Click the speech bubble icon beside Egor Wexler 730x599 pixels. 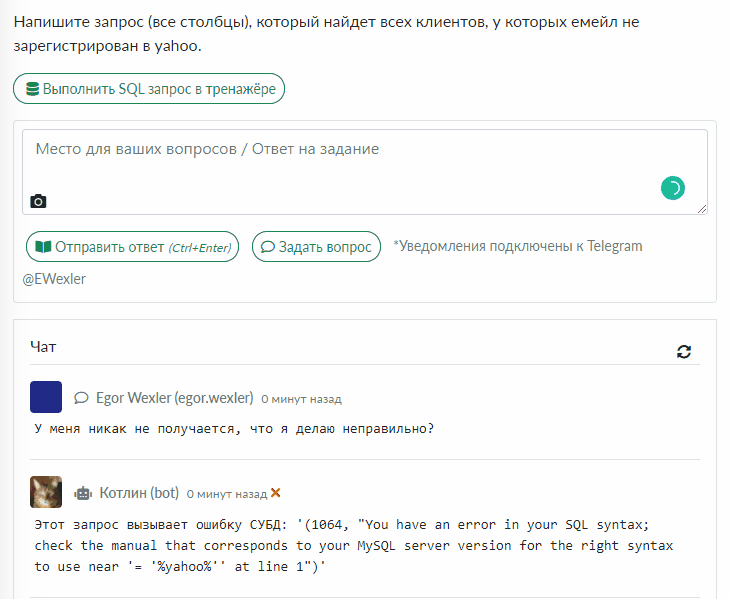tap(82, 398)
